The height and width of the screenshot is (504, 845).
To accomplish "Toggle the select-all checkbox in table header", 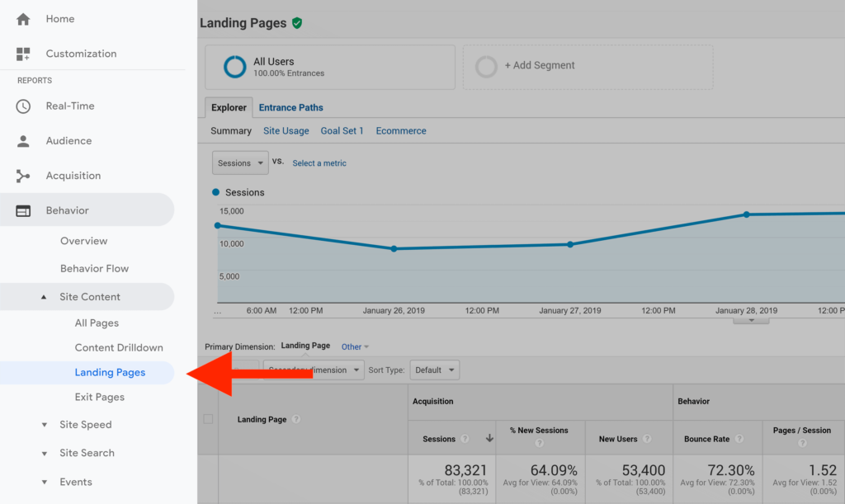I will click(x=209, y=418).
